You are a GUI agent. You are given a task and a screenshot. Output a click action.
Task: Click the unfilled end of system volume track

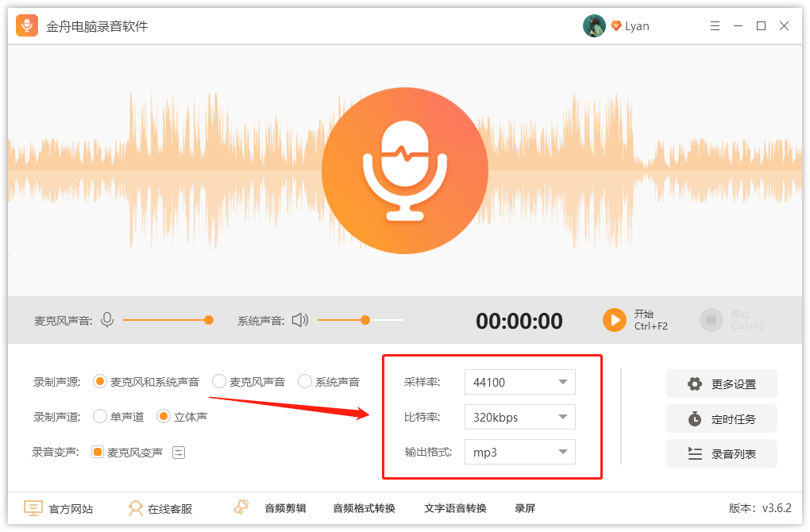(x=388, y=320)
